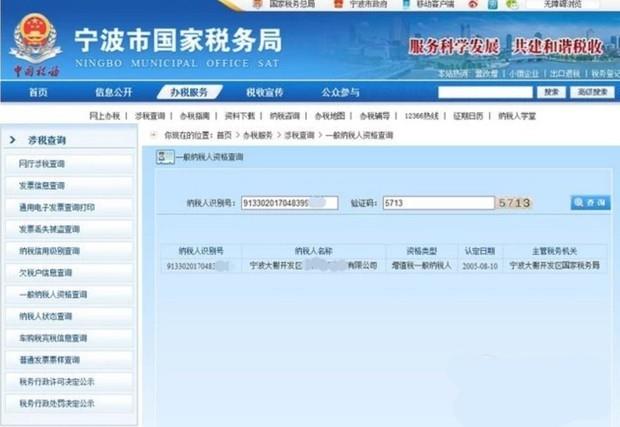620x427 pixels.
Task: Open the 涉税查询 submenu link
Action: (x=150, y=116)
